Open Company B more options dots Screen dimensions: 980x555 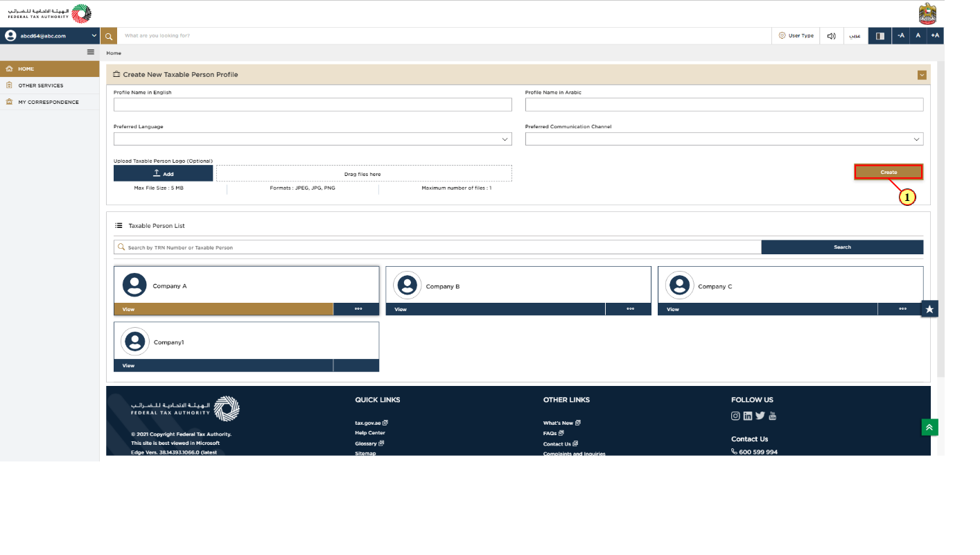[x=629, y=309]
